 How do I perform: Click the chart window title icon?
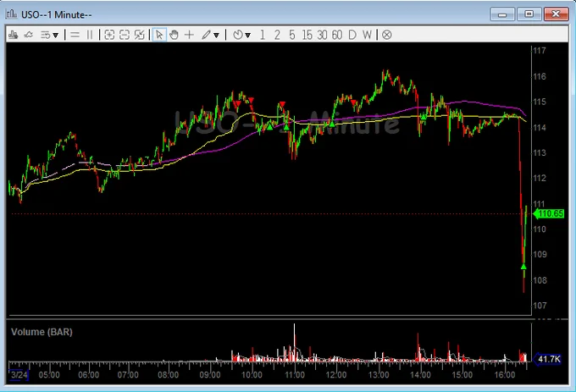coord(11,14)
